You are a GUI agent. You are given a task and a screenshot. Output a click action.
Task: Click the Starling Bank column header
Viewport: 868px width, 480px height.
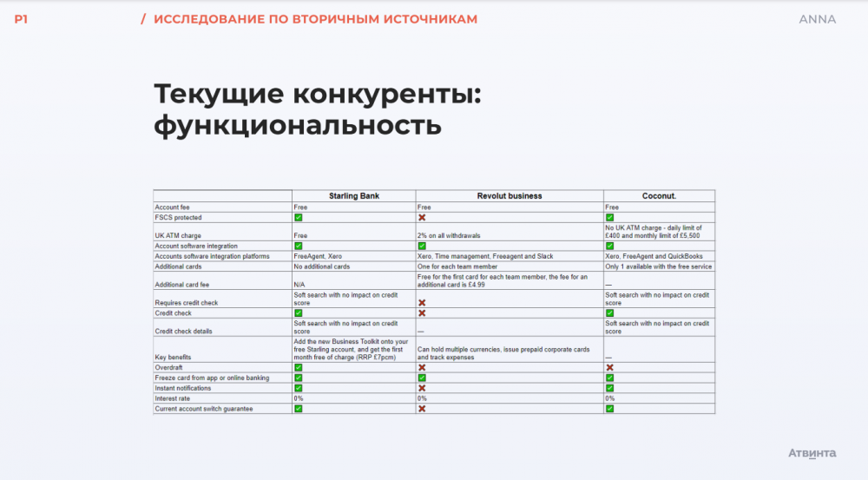[354, 196]
